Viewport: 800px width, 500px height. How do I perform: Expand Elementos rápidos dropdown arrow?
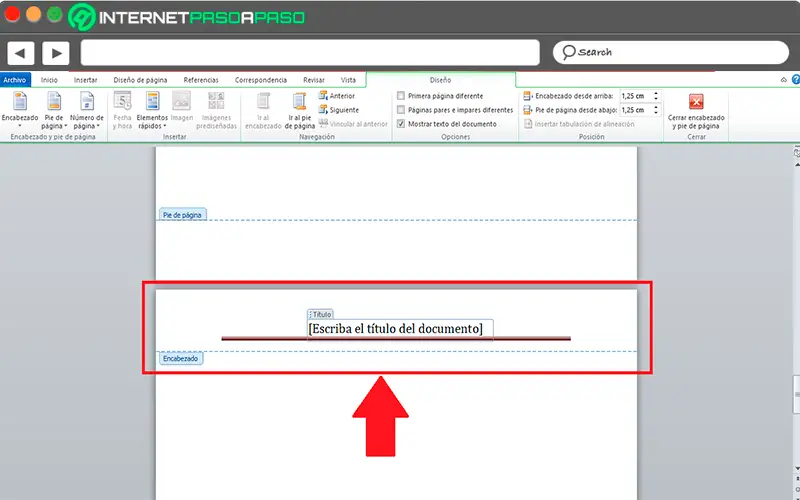(x=165, y=126)
